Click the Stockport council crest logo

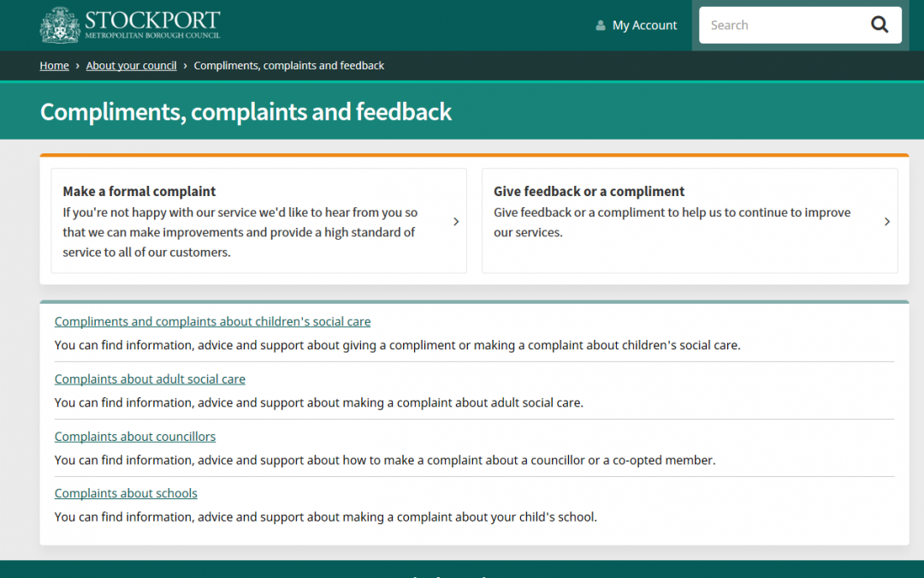(x=60, y=26)
